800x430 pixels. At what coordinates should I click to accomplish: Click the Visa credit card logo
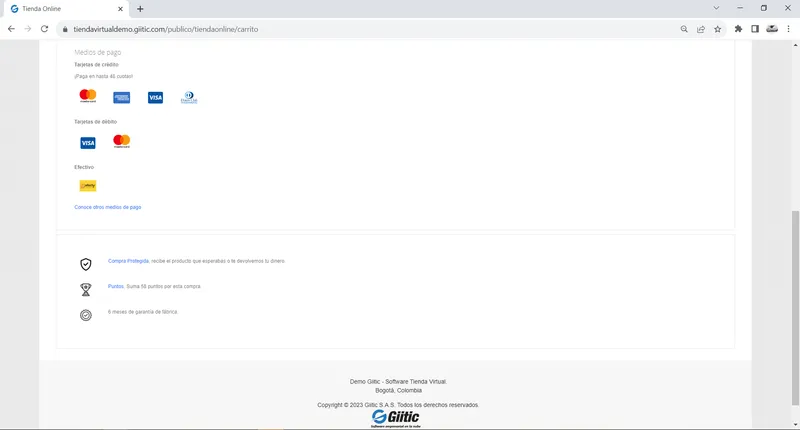point(156,97)
